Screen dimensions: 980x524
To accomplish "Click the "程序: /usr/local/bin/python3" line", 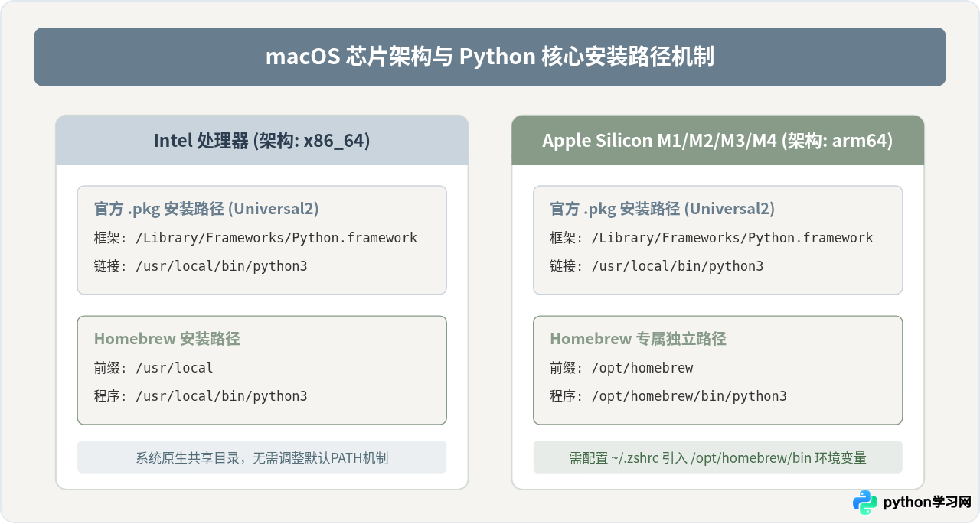I will (201, 396).
